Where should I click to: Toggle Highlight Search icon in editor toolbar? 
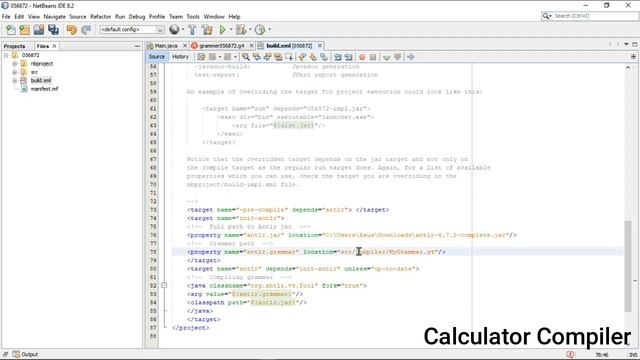278,57
